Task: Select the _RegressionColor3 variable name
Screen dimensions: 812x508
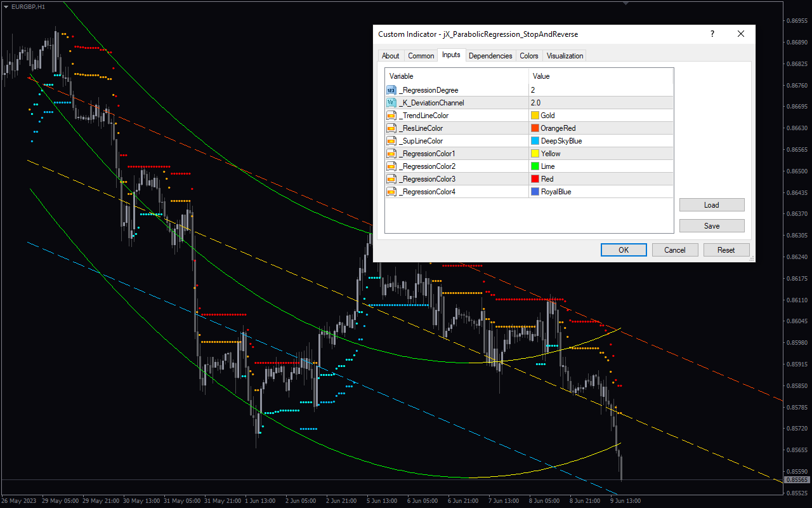Action: click(427, 179)
